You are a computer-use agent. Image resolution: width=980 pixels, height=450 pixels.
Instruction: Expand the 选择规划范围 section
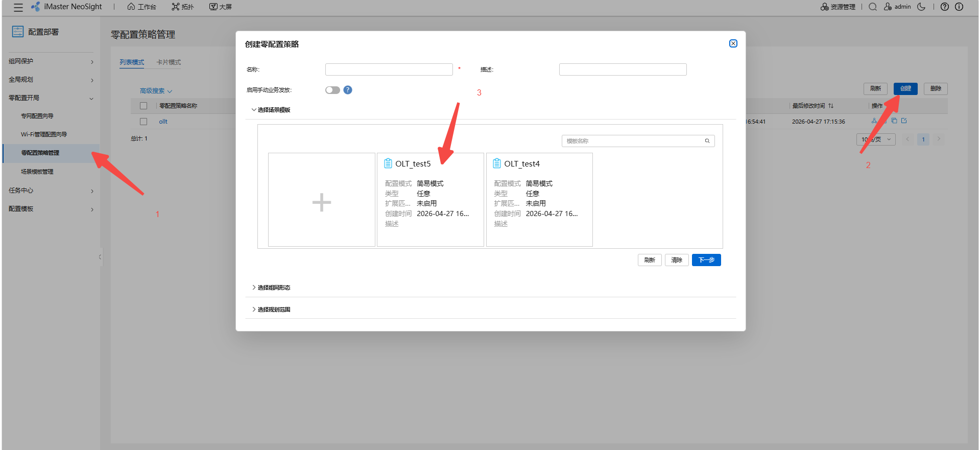tap(271, 310)
